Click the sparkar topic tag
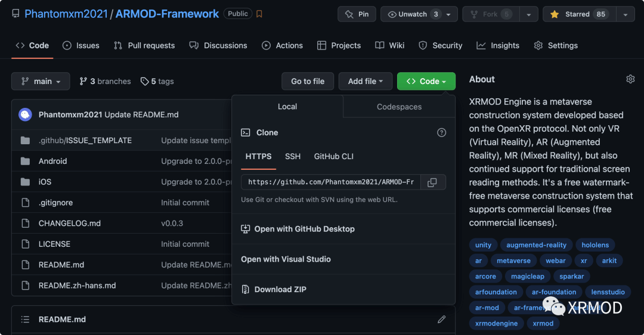Viewport: 644px width, 335px height. [571, 277]
